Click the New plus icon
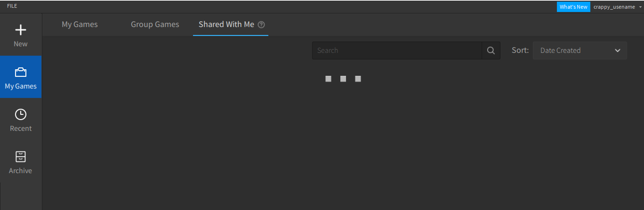The width and height of the screenshot is (644, 210). point(20,30)
